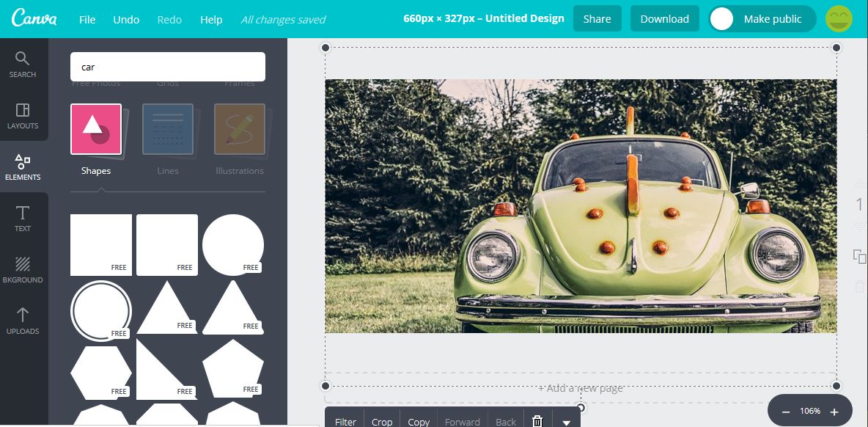Click Back in the image toolbar
The height and width of the screenshot is (427, 868).
point(506,421)
